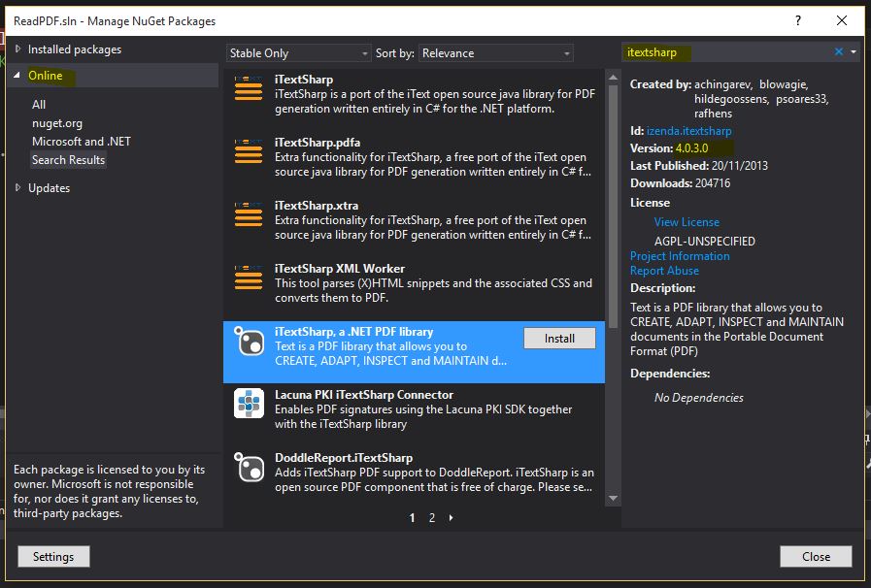Open the Stable Only dropdown
Screen dimensions: 871x588
pos(298,53)
